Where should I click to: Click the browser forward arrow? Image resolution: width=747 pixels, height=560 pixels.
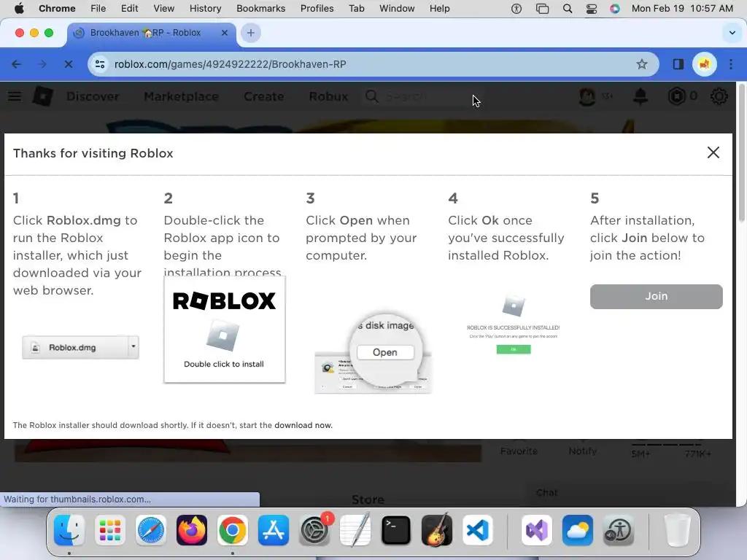[42, 64]
